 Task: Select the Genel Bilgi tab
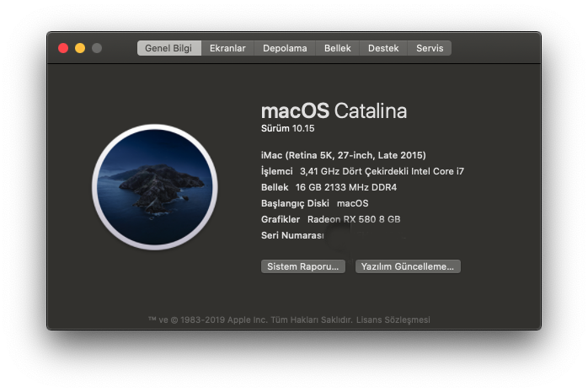coord(168,48)
